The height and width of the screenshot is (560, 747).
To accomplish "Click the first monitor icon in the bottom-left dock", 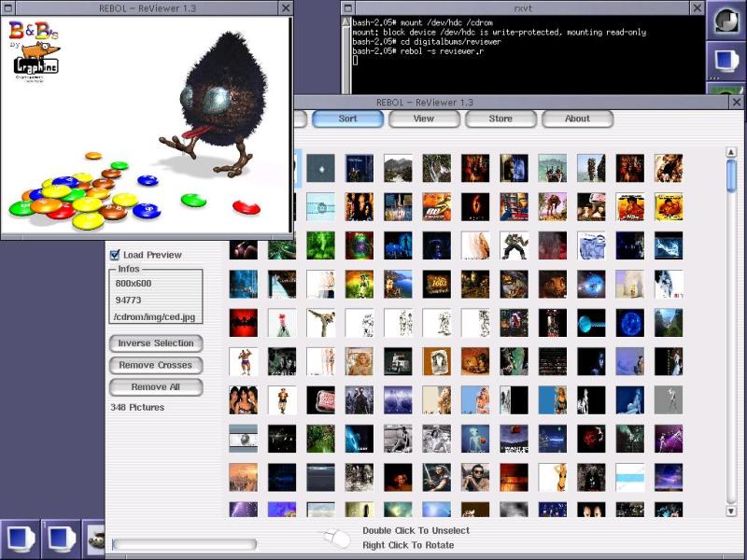I will click(20, 539).
